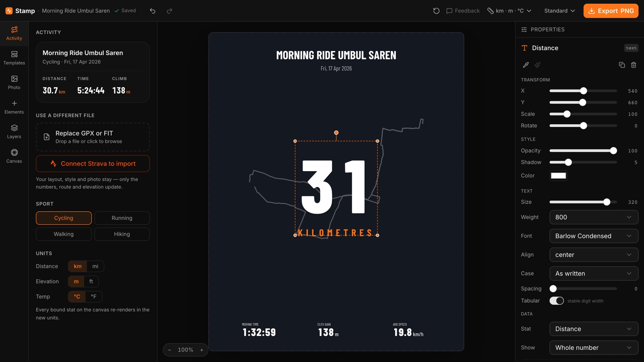644x362 pixels.
Task: Open the km · m · °C units menu
Action: click(509, 11)
